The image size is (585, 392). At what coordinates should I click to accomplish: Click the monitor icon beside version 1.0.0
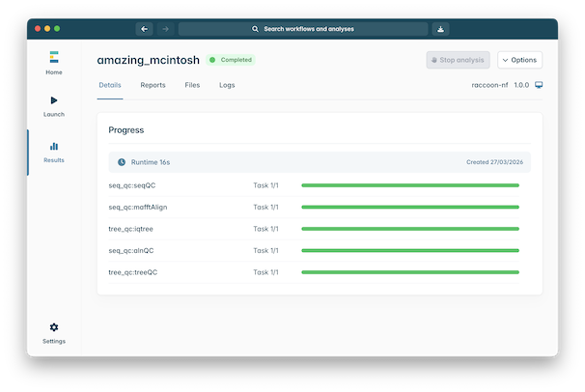tap(539, 85)
